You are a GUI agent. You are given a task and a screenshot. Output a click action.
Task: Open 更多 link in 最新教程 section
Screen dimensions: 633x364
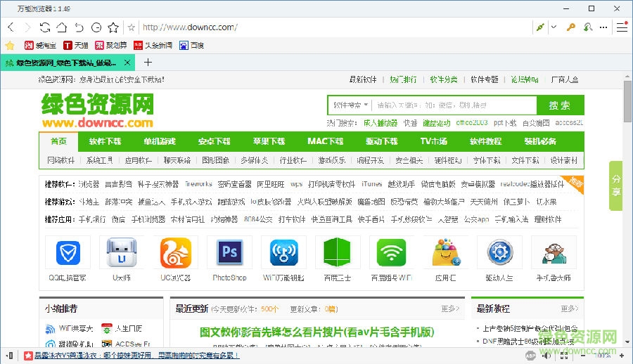pos(570,308)
